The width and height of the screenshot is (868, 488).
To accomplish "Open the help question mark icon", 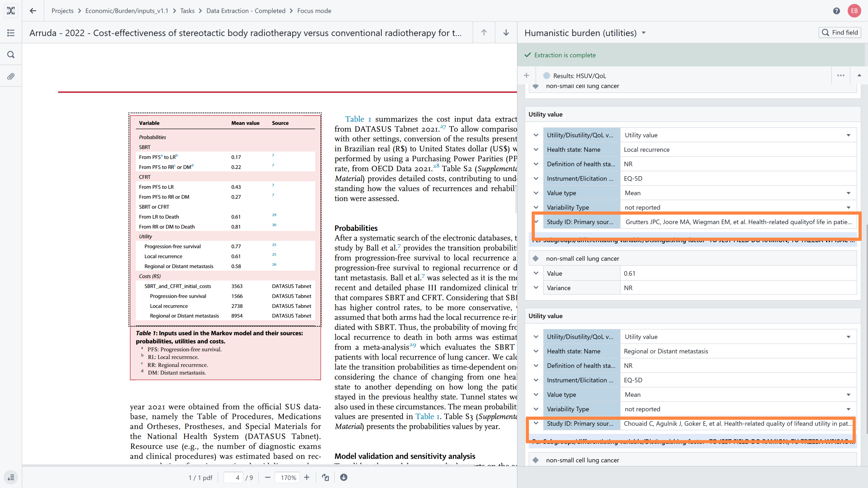I will [836, 11].
